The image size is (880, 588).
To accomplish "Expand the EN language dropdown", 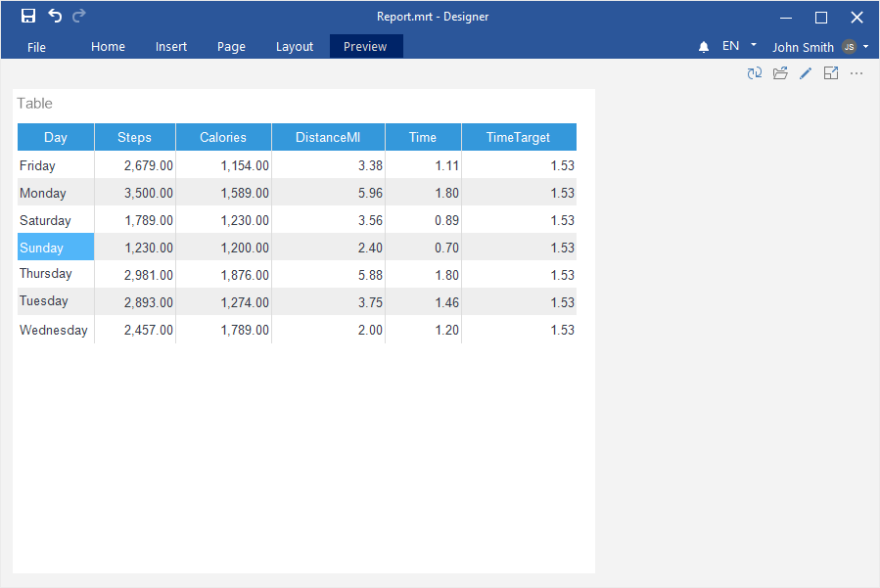I will pyautogui.click(x=754, y=45).
